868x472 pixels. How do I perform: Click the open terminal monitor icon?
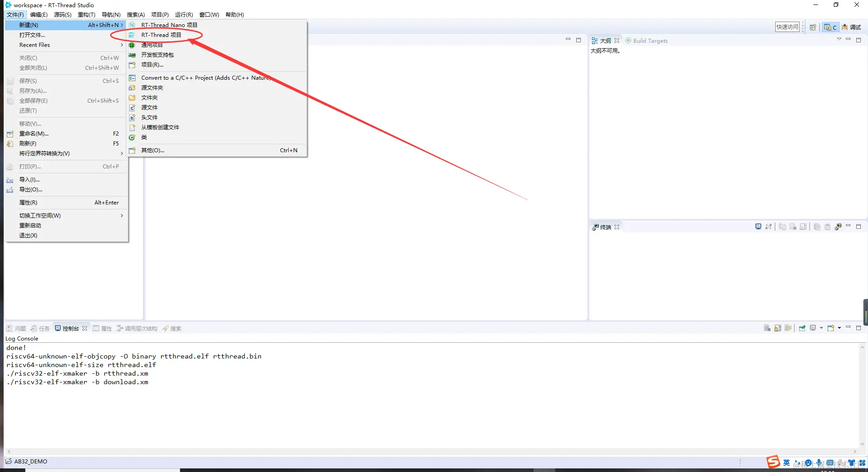tap(758, 227)
